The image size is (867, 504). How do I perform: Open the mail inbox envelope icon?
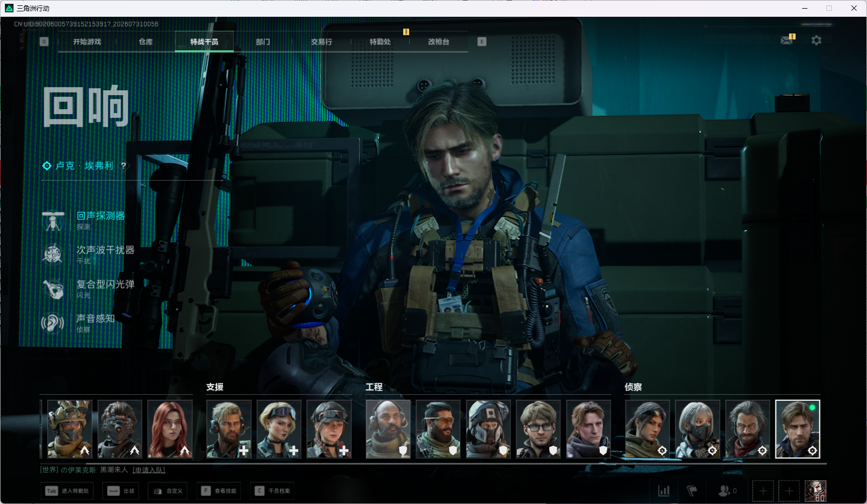[x=787, y=40]
